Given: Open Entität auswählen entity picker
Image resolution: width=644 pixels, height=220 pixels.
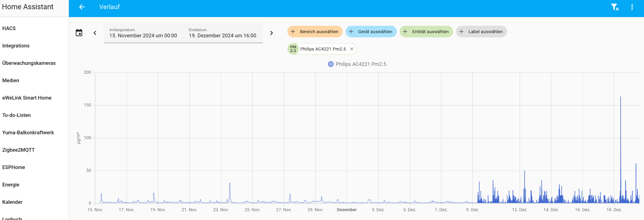Looking at the screenshot, I should pos(426,32).
